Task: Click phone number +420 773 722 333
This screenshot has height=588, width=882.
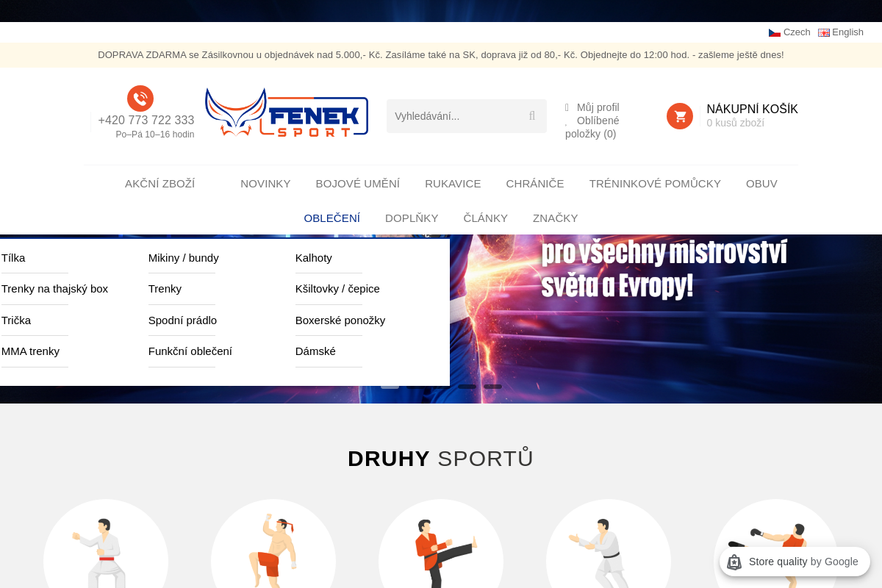Action: click(x=146, y=121)
